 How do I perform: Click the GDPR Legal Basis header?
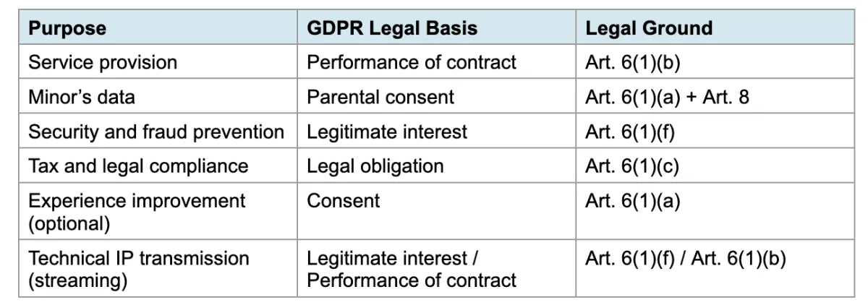(x=436, y=28)
